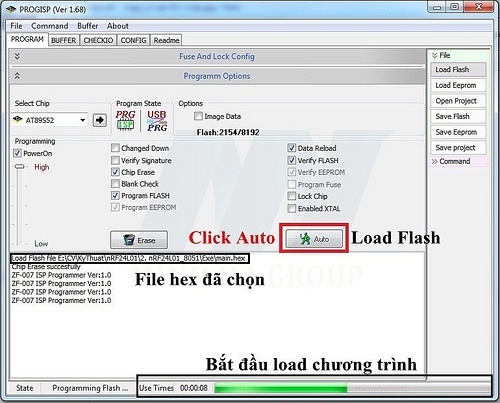
Task: Click the USB PRG program state icon
Action: (x=157, y=120)
